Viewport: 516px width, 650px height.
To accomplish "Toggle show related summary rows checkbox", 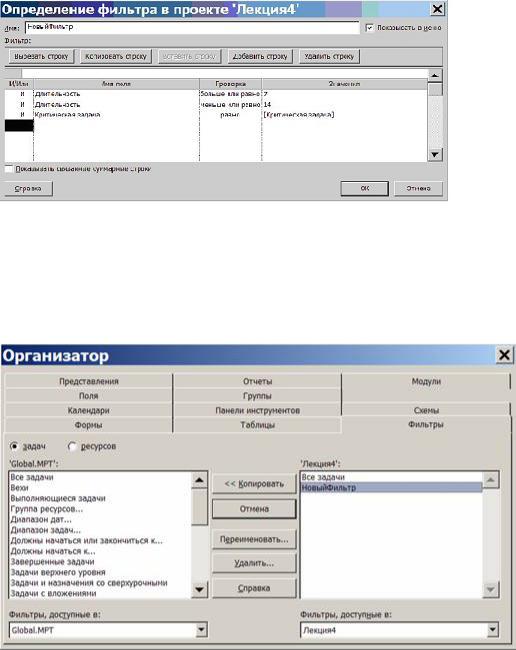I will (9, 169).
